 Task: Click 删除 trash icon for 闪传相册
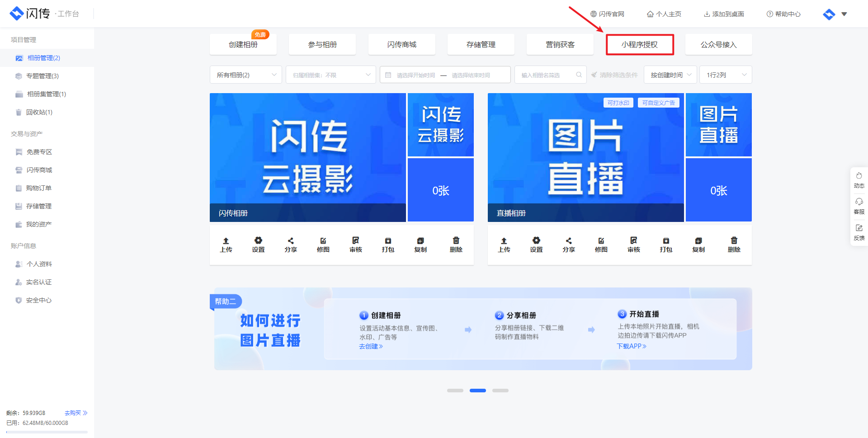456,245
